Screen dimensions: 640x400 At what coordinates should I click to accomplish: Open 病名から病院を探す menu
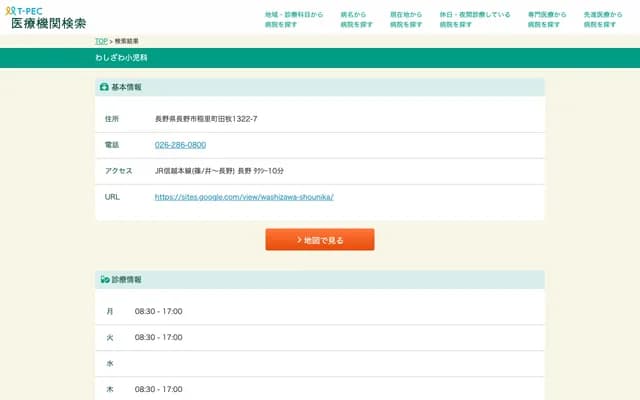(x=356, y=19)
